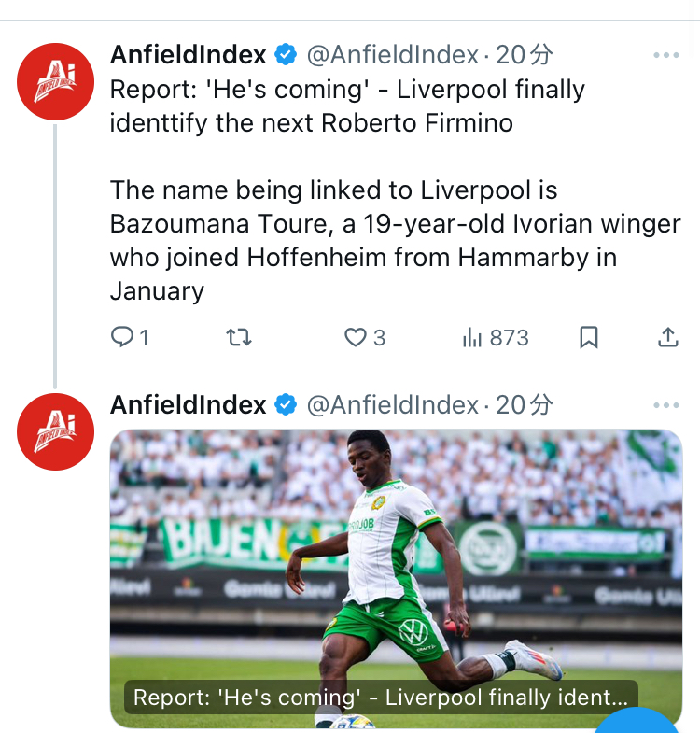The width and height of the screenshot is (700, 733).
Task: Open more options on the first tweet
Action: click(x=666, y=56)
